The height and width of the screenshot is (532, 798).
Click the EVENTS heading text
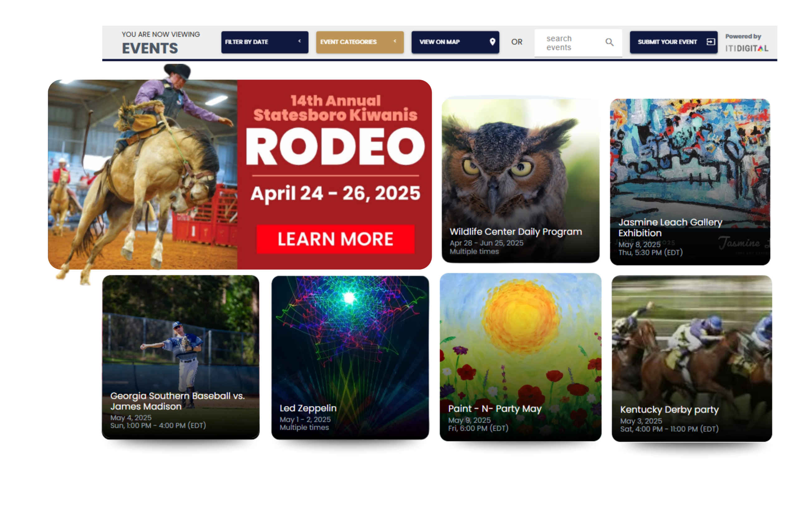coord(150,48)
